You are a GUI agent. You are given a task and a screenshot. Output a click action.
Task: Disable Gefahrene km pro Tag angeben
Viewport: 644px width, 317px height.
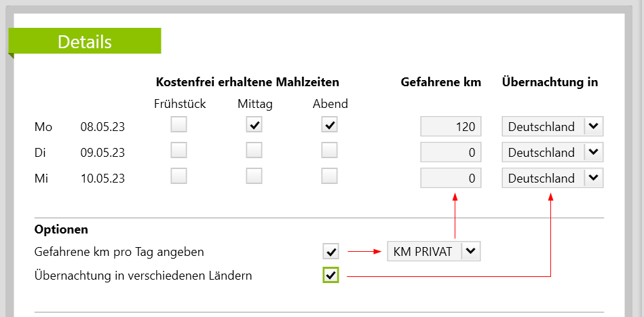[x=330, y=252]
